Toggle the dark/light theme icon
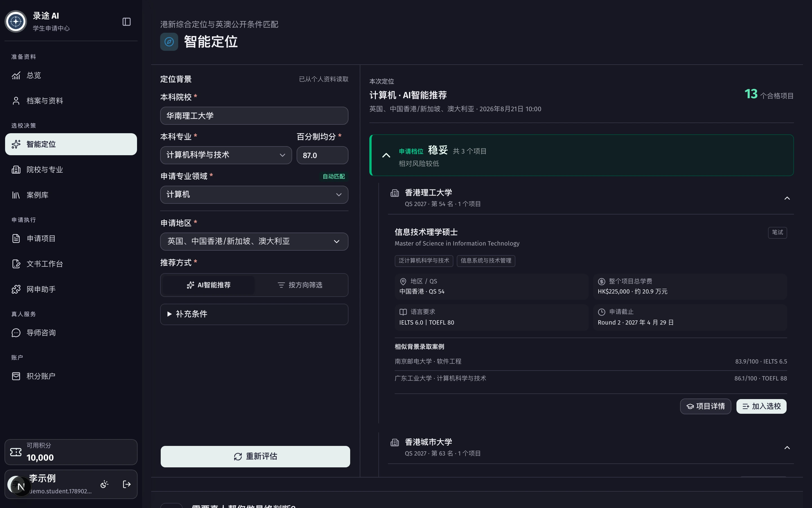This screenshot has height=508, width=812. pos(104,485)
